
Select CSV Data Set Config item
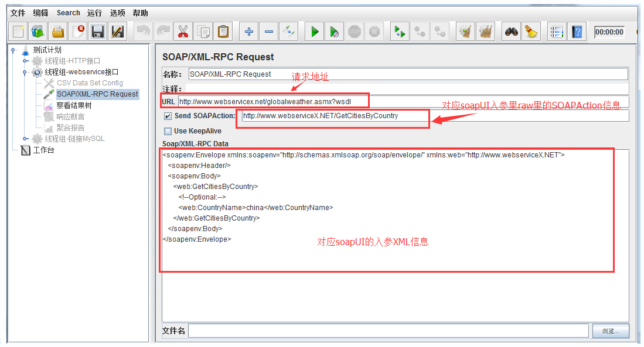pos(90,83)
